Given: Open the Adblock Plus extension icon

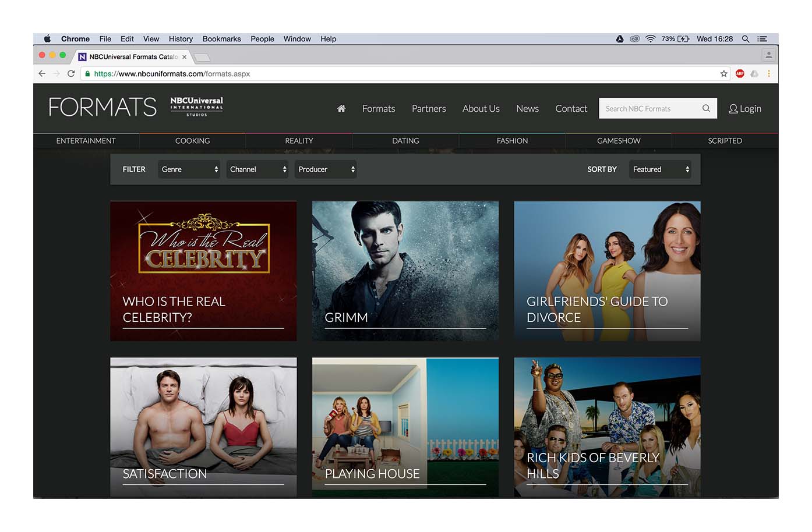Looking at the screenshot, I should pyautogui.click(x=740, y=73).
